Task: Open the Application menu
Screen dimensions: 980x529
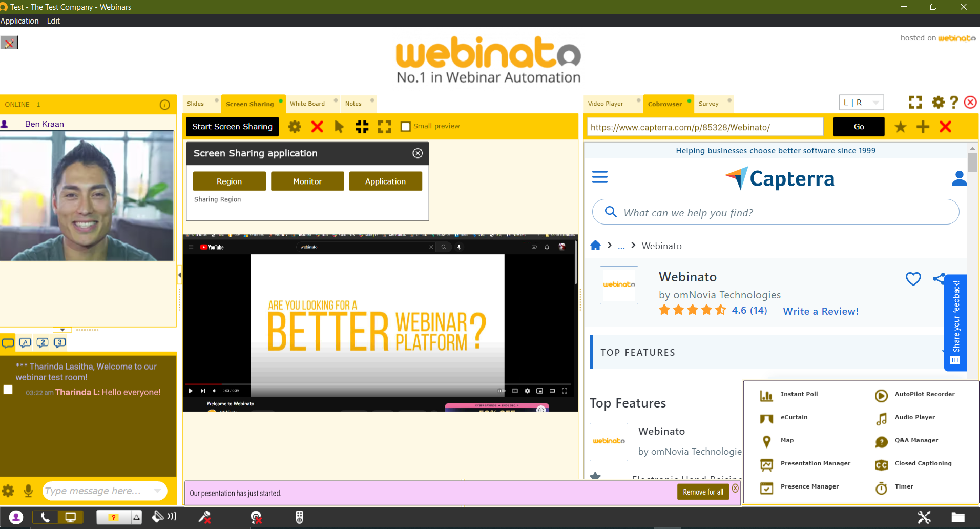Action: pos(19,21)
